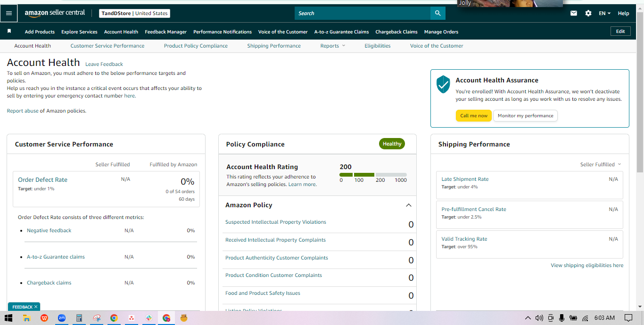Open A-to-z Guarantee claims metric link
The width and height of the screenshot is (644, 325).
coord(56,257)
